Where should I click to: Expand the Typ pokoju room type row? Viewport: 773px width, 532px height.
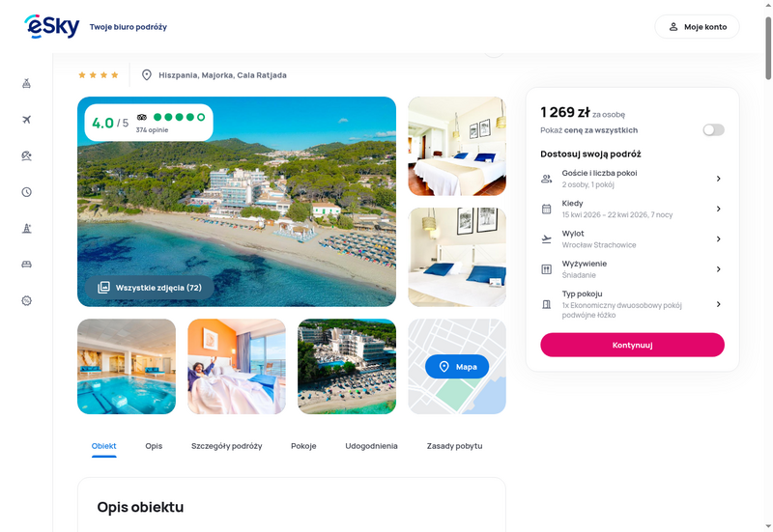(x=632, y=304)
